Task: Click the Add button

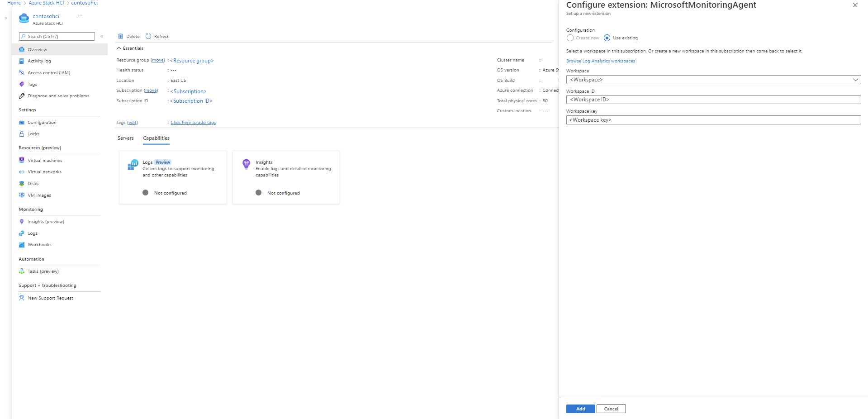Action: [580, 409]
